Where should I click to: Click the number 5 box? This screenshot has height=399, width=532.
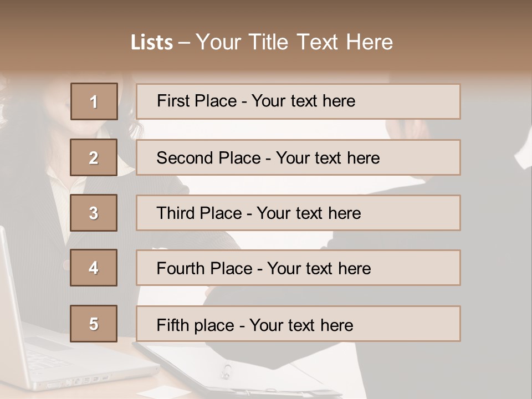pos(94,324)
